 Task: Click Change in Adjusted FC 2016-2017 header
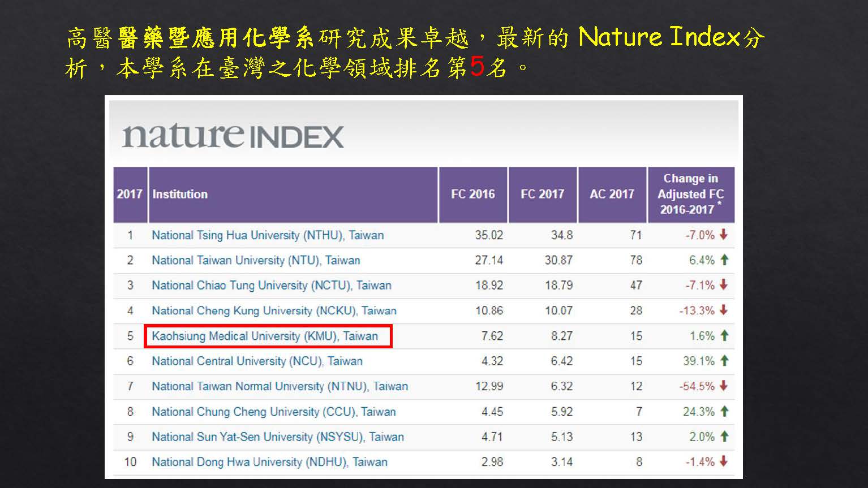pyautogui.click(x=691, y=194)
